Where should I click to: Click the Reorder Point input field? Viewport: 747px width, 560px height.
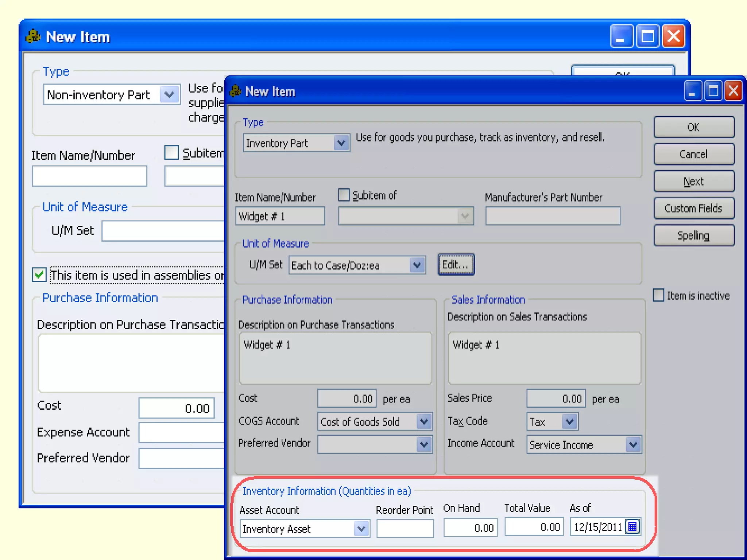point(405,528)
